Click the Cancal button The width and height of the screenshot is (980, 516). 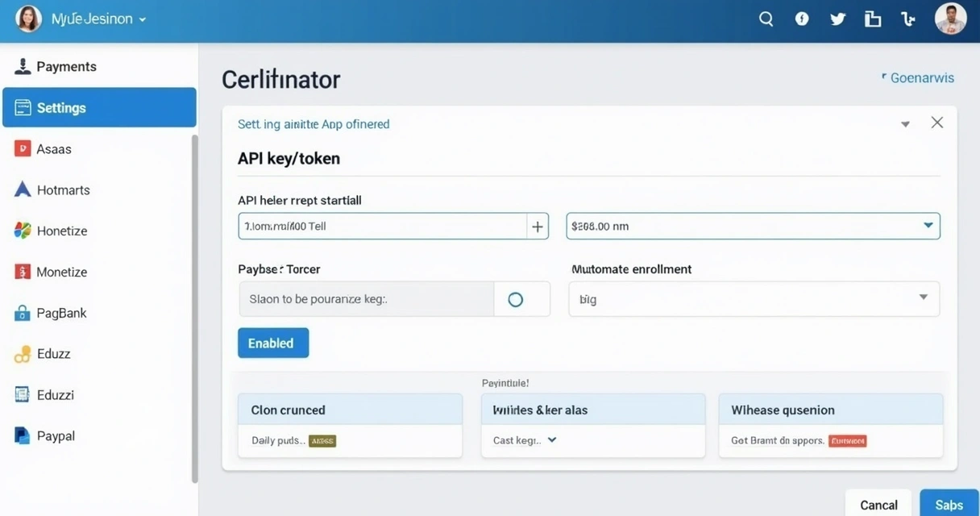[x=878, y=505]
